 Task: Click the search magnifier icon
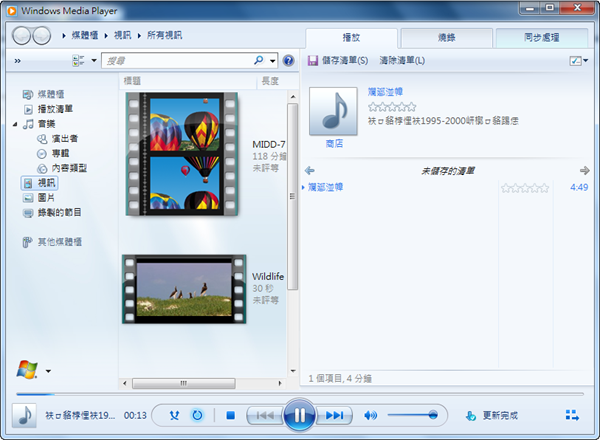pos(259,60)
